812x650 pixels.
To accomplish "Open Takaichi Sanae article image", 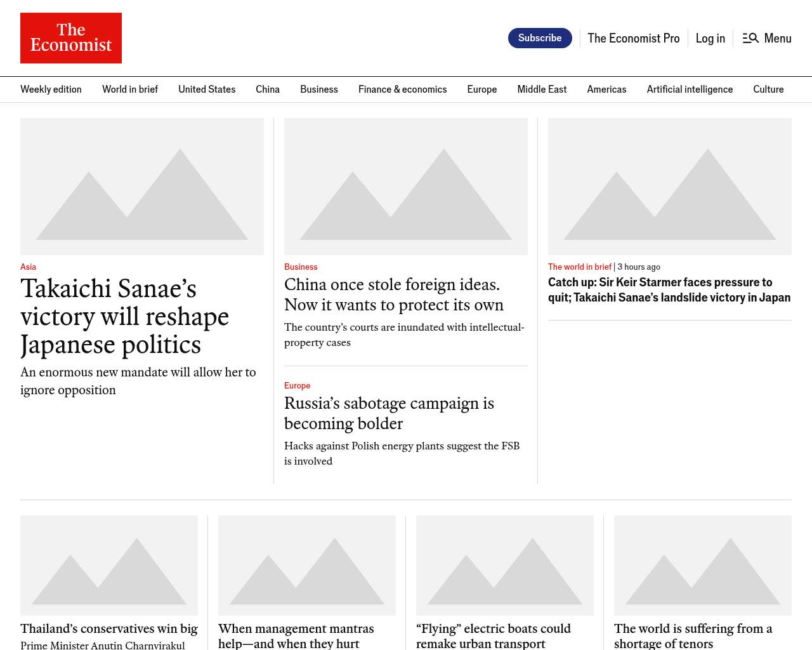I will click(x=142, y=187).
